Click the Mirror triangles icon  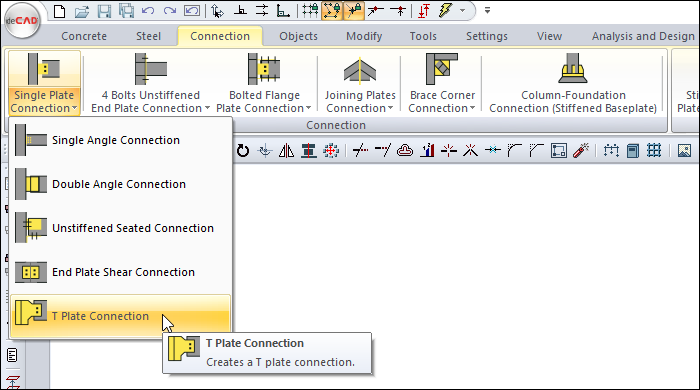(287, 151)
